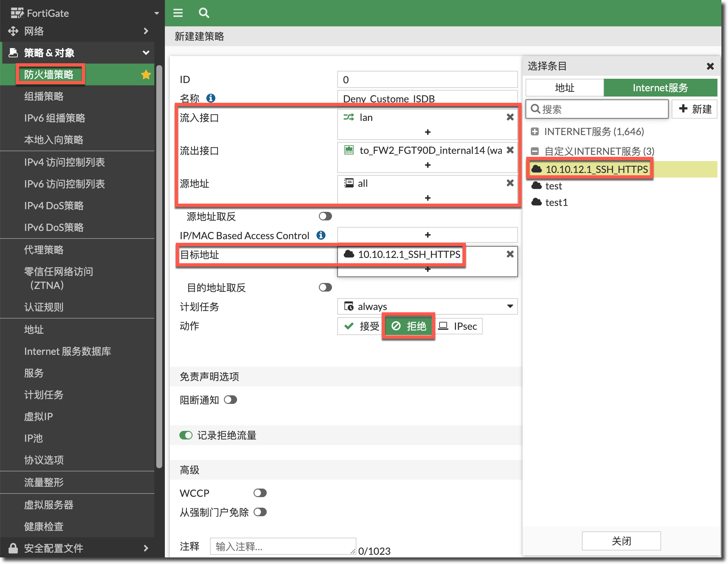Click info icon next to IP/MAC Based Access Control

tap(321, 236)
